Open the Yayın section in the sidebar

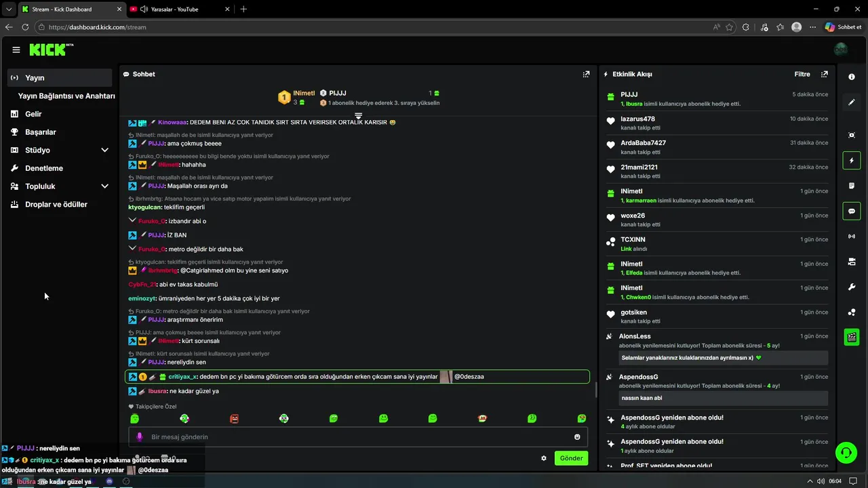tap(60, 78)
